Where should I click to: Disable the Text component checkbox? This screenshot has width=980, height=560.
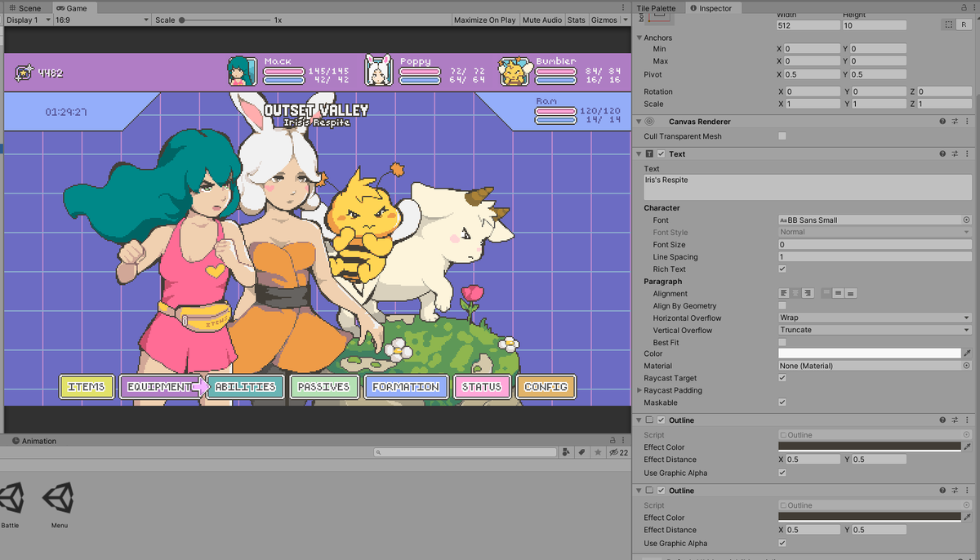[x=661, y=153]
